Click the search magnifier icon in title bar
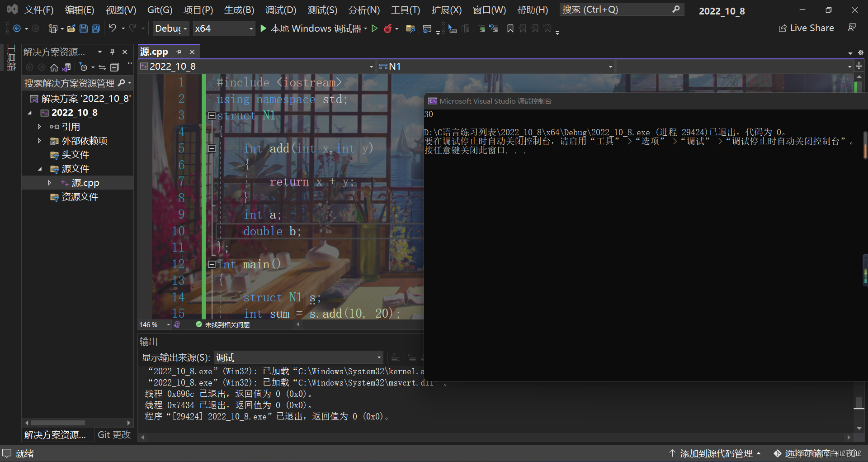Viewport: 868px width, 462px height. click(676, 9)
